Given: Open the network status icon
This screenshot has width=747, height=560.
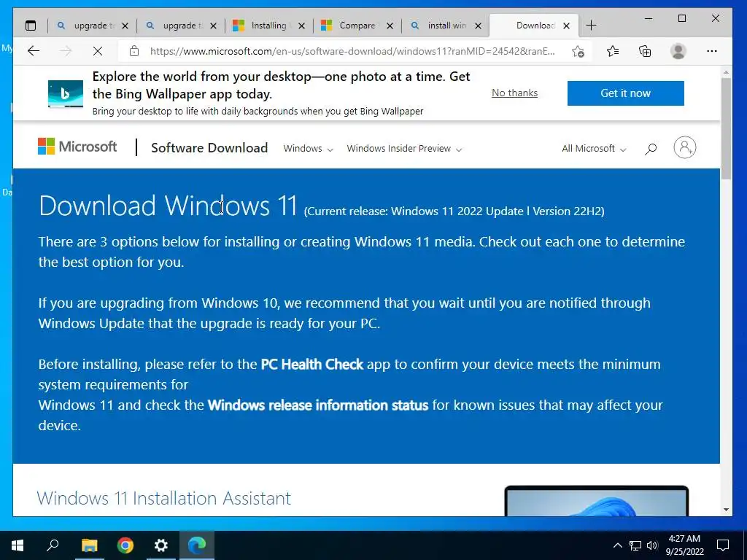Looking at the screenshot, I should point(635,545).
